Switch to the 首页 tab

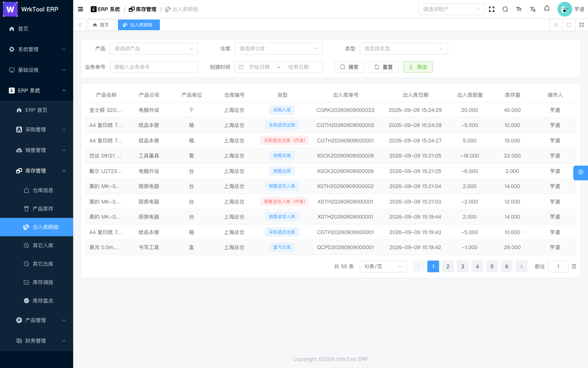click(102, 25)
